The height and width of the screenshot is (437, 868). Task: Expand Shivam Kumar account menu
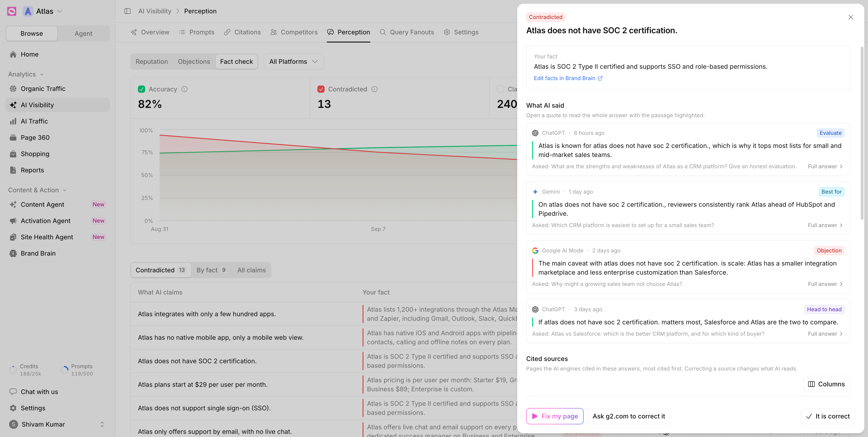pyautogui.click(x=58, y=424)
